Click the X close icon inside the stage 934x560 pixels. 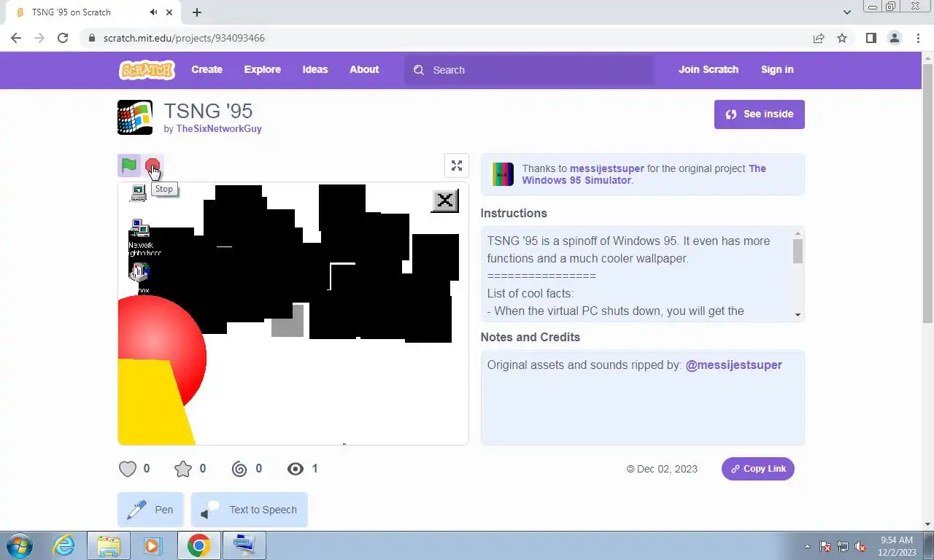(x=444, y=201)
